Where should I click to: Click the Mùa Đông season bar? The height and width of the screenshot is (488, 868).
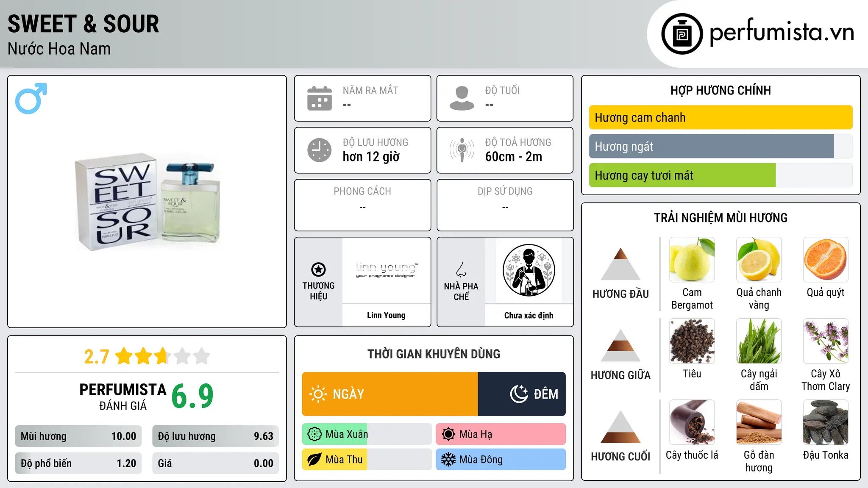pos(501,460)
